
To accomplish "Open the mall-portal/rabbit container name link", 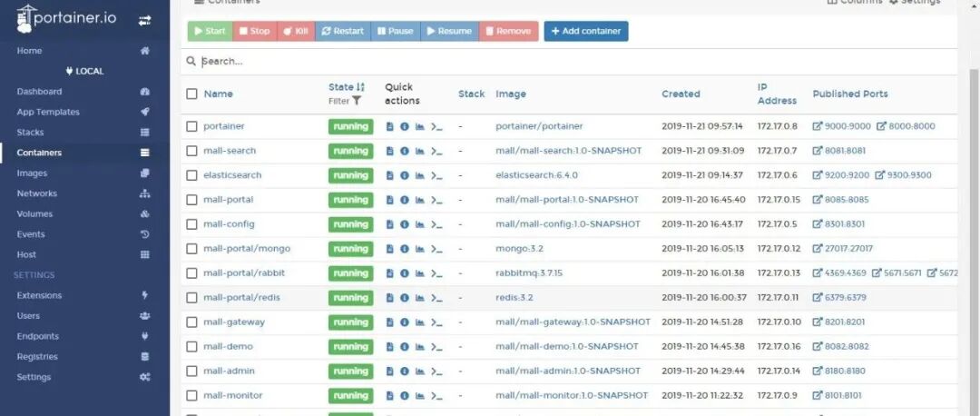I will pos(244,273).
